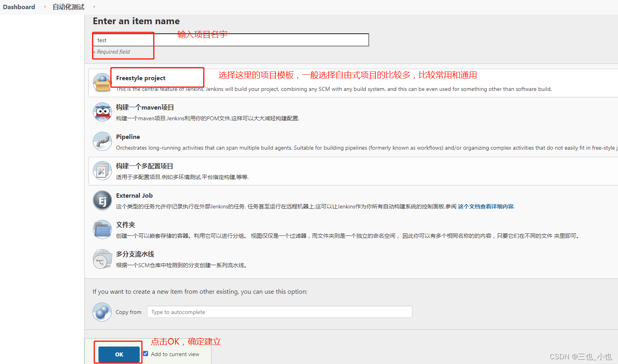Click the SCM branches description text

pos(182,265)
